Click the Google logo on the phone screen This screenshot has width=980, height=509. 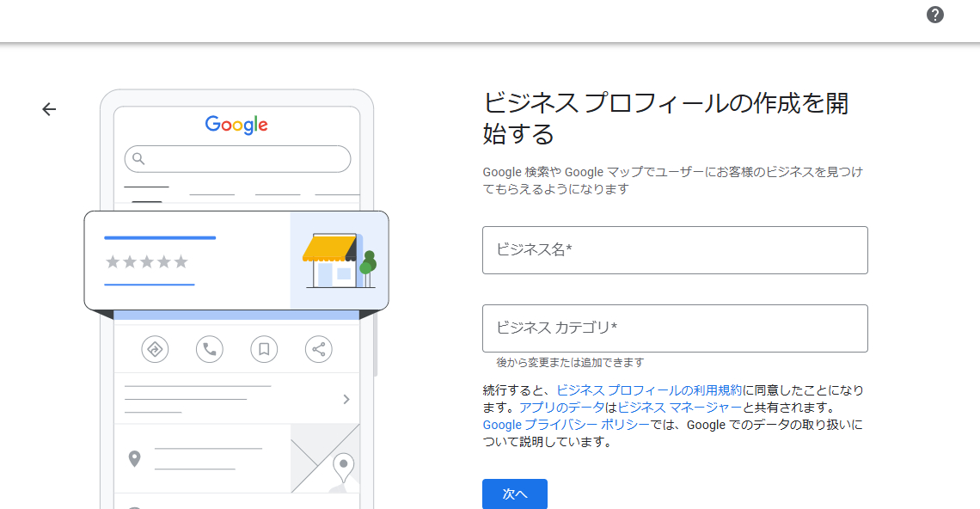click(x=237, y=126)
